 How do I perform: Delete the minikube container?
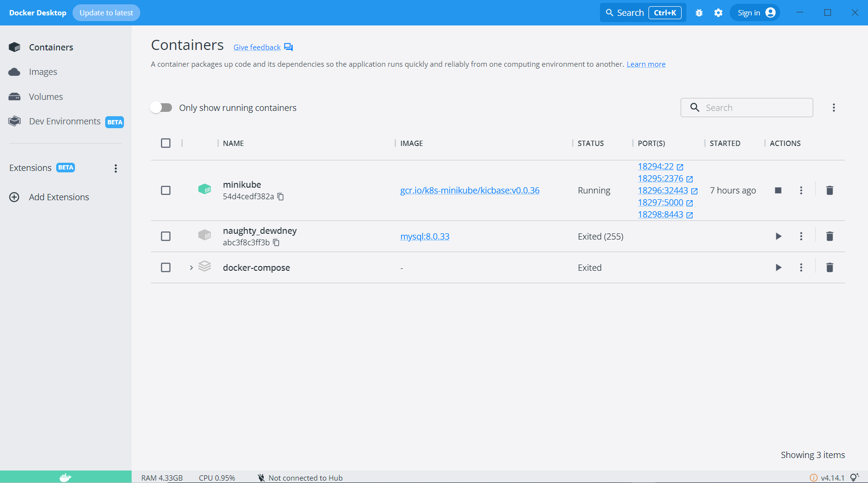pyautogui.click(x=830, y=191)
